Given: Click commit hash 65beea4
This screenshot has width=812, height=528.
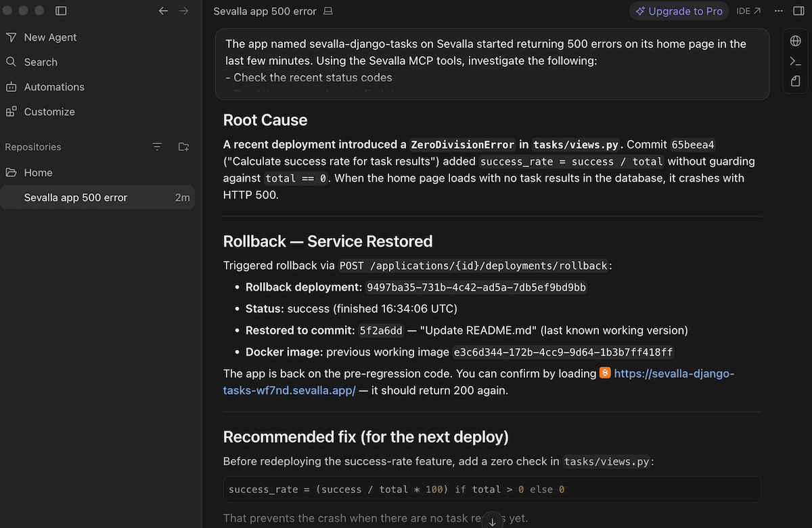Looking at the screenshot, I should point(693,145).
